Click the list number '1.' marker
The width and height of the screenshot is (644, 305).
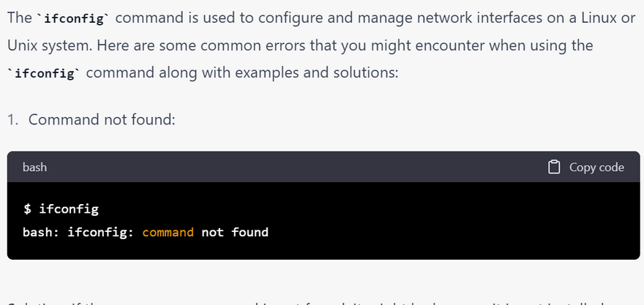[x=14, y=119]
